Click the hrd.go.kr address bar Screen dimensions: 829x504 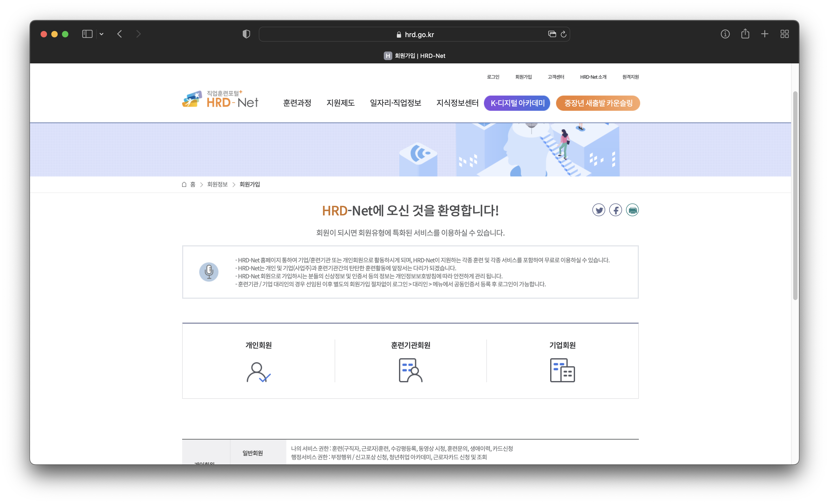[x=414, y=34]
